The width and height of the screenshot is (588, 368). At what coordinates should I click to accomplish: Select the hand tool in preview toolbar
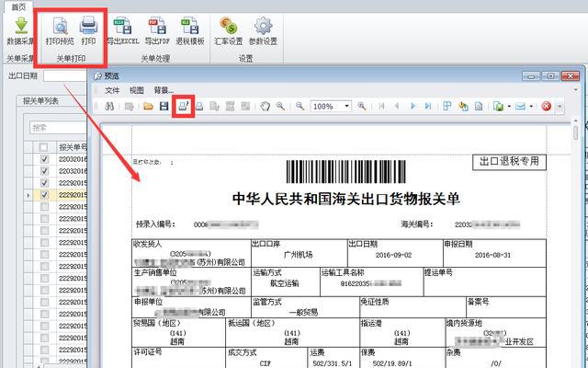tap(266, 107)
